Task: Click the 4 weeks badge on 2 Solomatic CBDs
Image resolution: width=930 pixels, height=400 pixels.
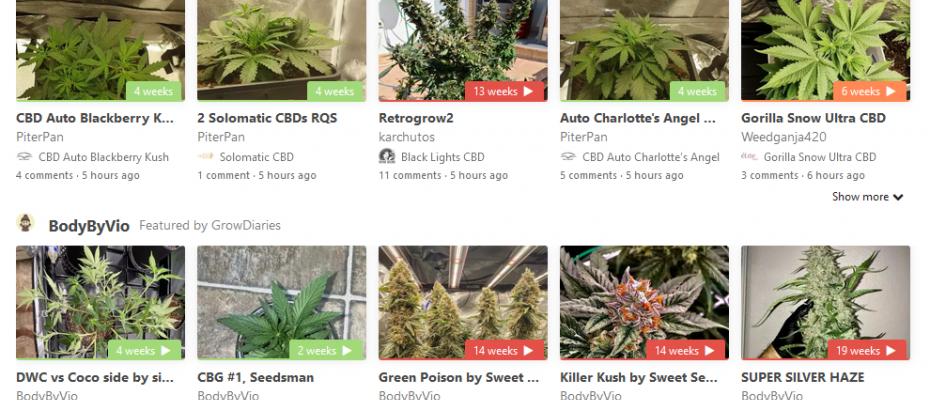Action: tap(335, 91)
